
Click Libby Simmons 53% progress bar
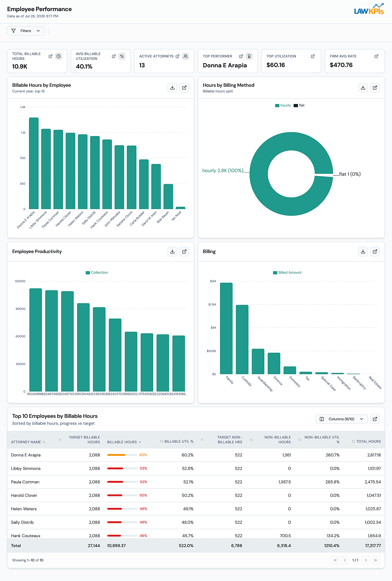tap(122, 468)
